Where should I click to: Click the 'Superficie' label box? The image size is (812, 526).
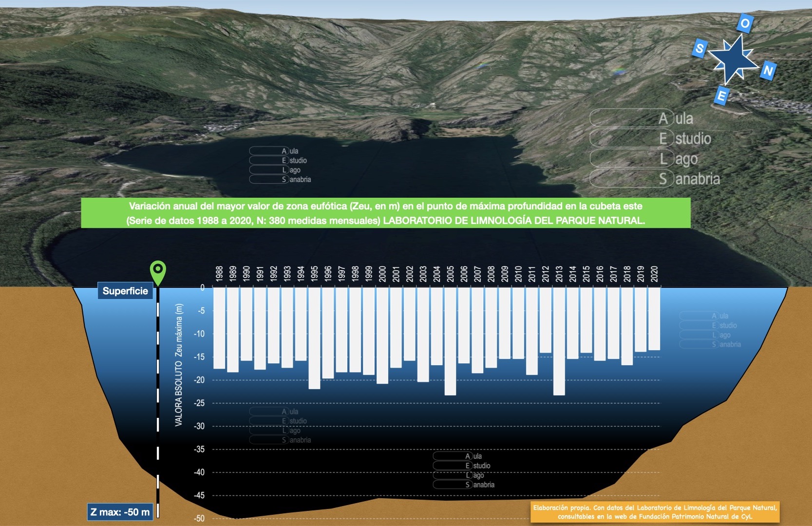[125, 291]
